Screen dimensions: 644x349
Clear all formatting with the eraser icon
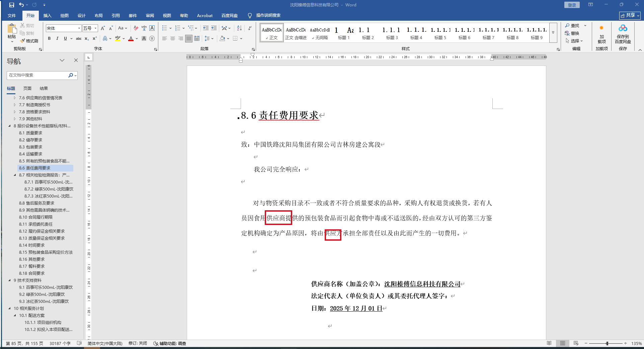point(136,28)
